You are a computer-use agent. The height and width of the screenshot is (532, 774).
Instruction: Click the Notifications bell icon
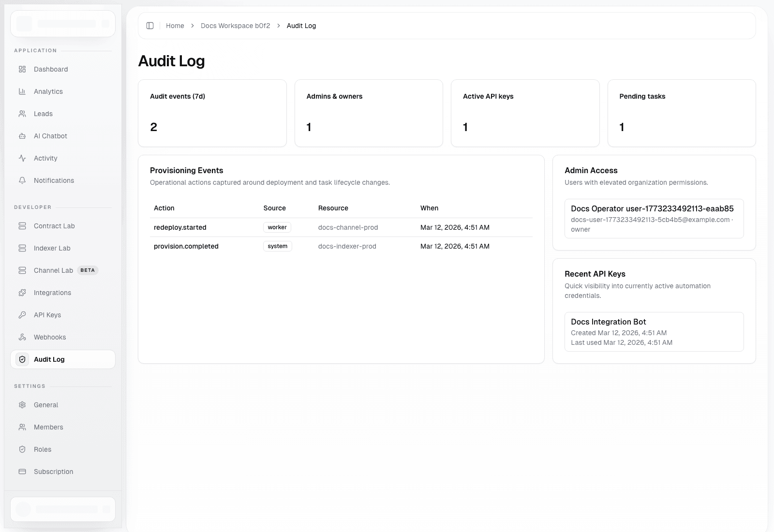tap(22, 180)
